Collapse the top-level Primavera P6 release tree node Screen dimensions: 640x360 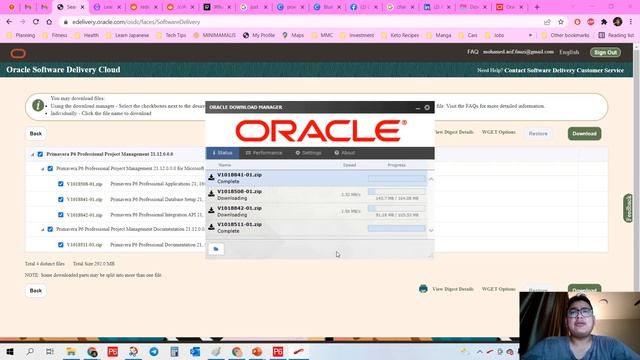coord(32,155)
